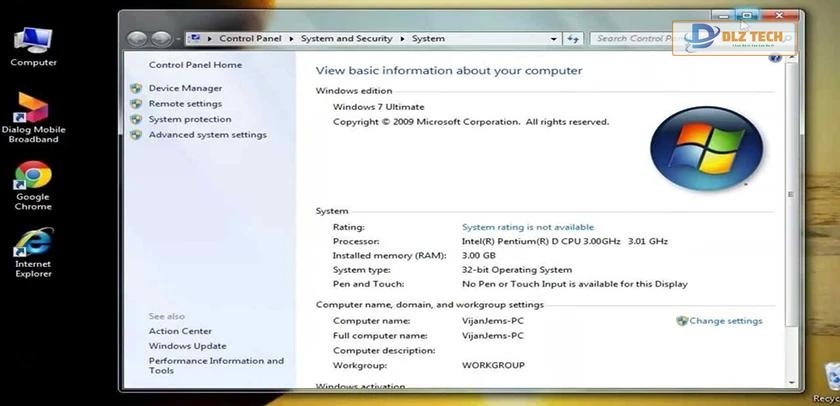Viewport: 840px width, 406px height.
Task: Expand arrow after Control Panel breadcrumb
Action: coord(291,39)
